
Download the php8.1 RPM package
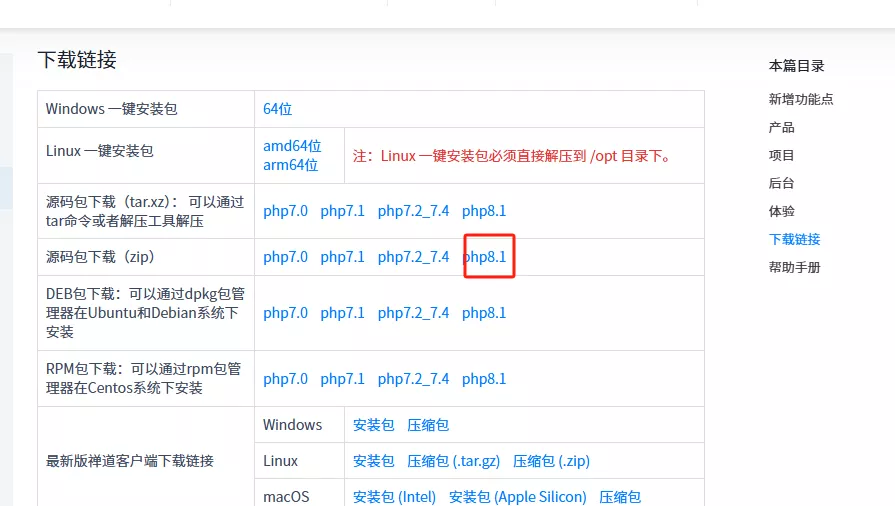484,379
